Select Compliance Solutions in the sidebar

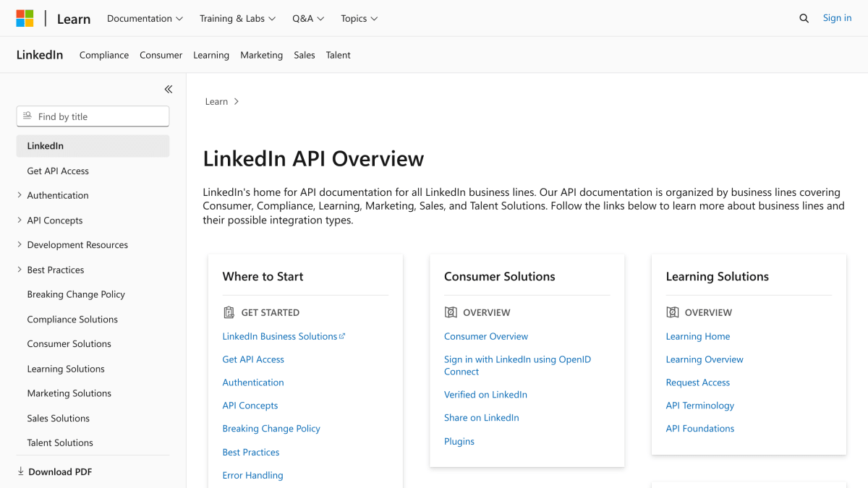pos(72,319)
